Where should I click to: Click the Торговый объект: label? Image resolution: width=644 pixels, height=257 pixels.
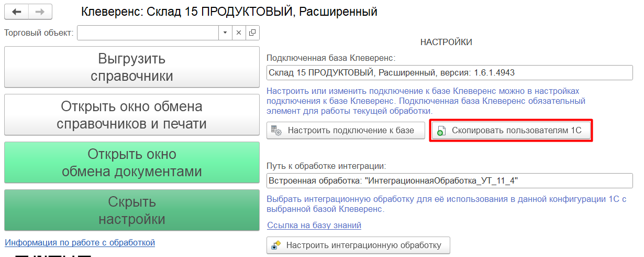click(x=39, y=33)
